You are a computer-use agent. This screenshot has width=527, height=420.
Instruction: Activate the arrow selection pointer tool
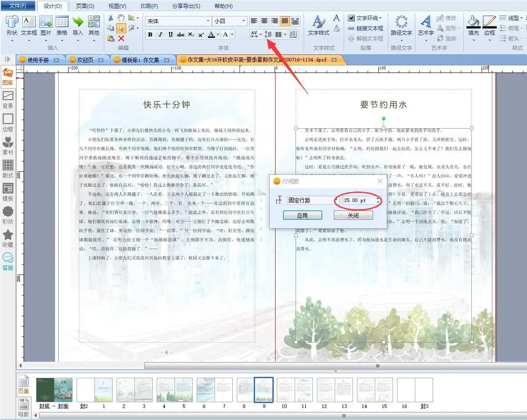tap(121, 28)
